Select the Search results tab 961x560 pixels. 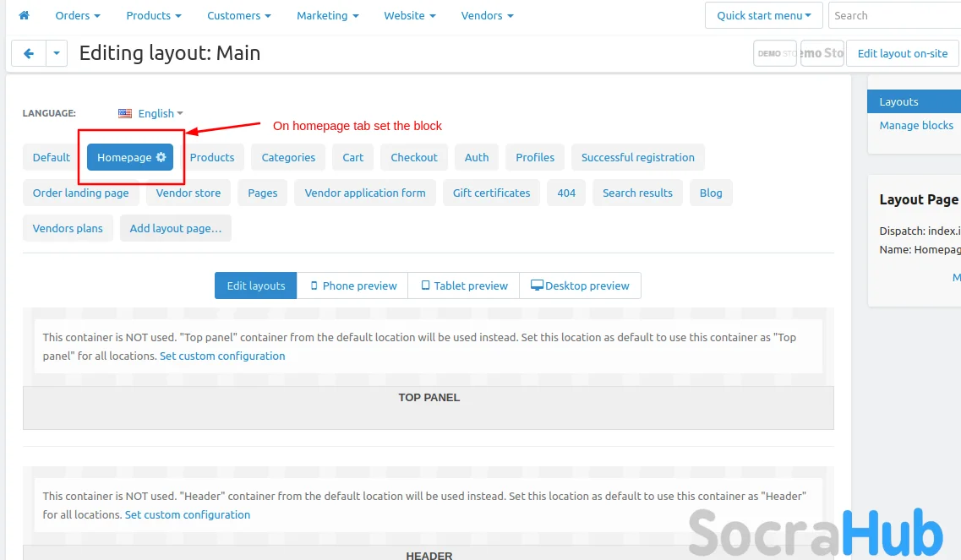637,193
